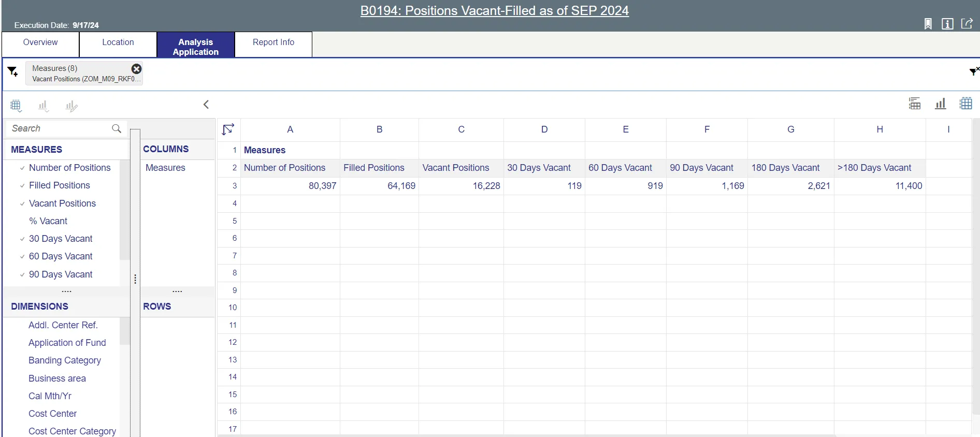Open the table properties icon at right
Image resolution: width=980 pixels, height=437 pixels.
pos(915,104)
